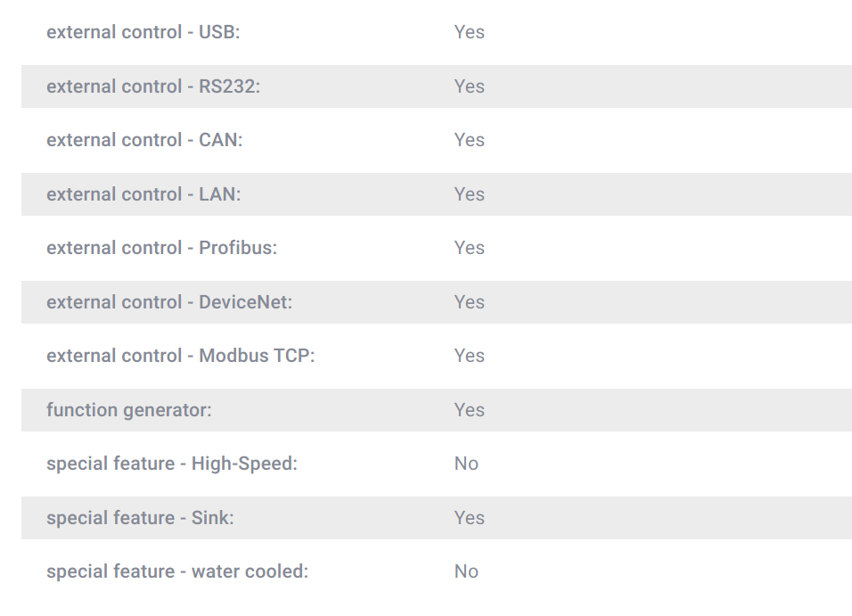Image resolution: width=852 pixels, height=616 pixels.
Task: Select the external control - USB label
Action: point(143,32)
